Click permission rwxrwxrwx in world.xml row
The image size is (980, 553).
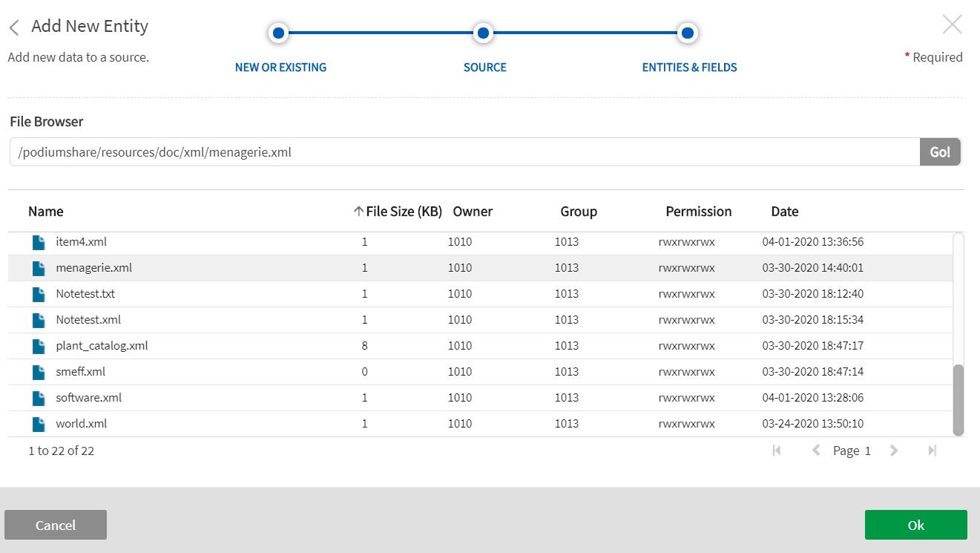click(x=687, y=424)
